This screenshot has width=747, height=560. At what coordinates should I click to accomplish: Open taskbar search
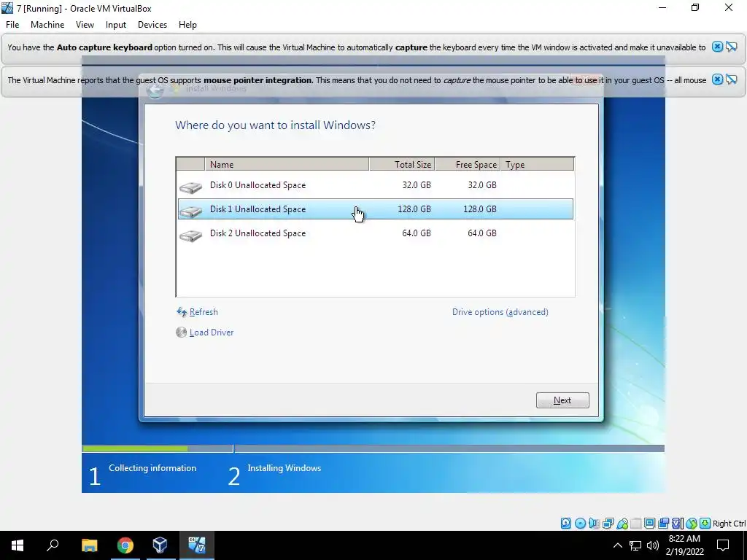[53, 545]
